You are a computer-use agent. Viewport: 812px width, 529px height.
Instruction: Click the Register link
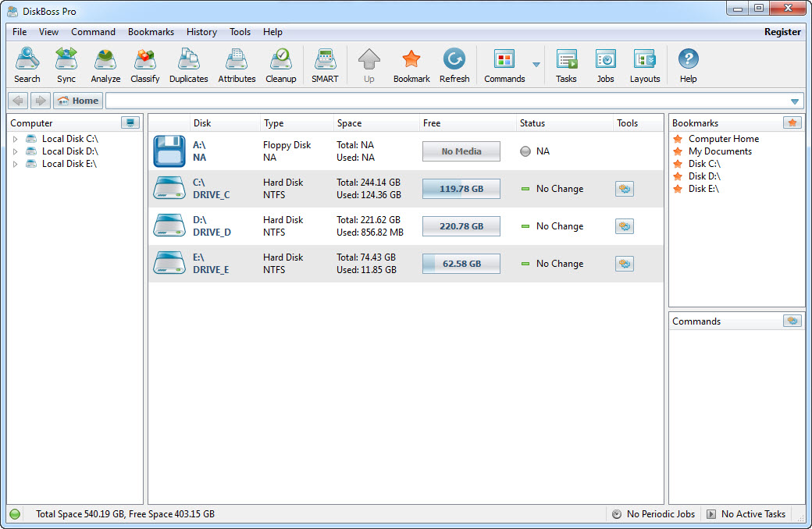coord(782,32)
